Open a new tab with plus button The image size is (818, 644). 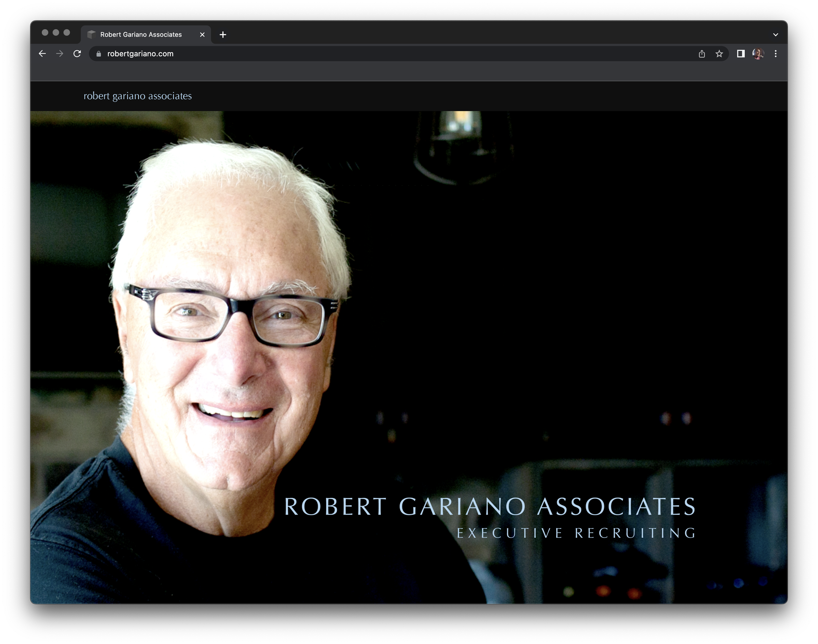[223, 35]
